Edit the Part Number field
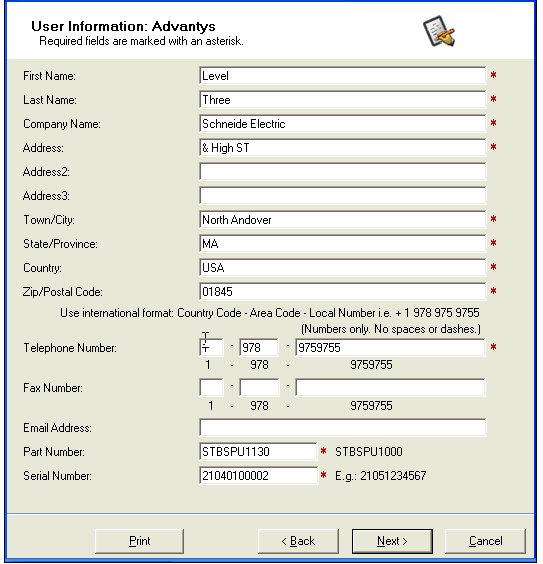543x564 pixels. (x=258, y=451)
